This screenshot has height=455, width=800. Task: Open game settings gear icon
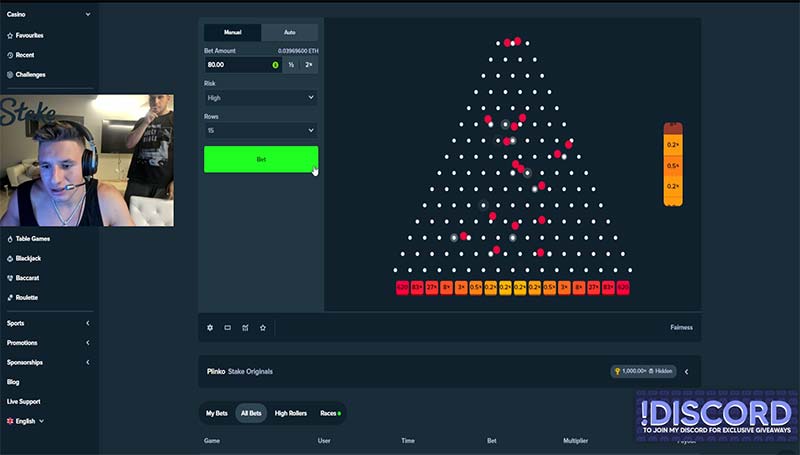tap(210, 327)
